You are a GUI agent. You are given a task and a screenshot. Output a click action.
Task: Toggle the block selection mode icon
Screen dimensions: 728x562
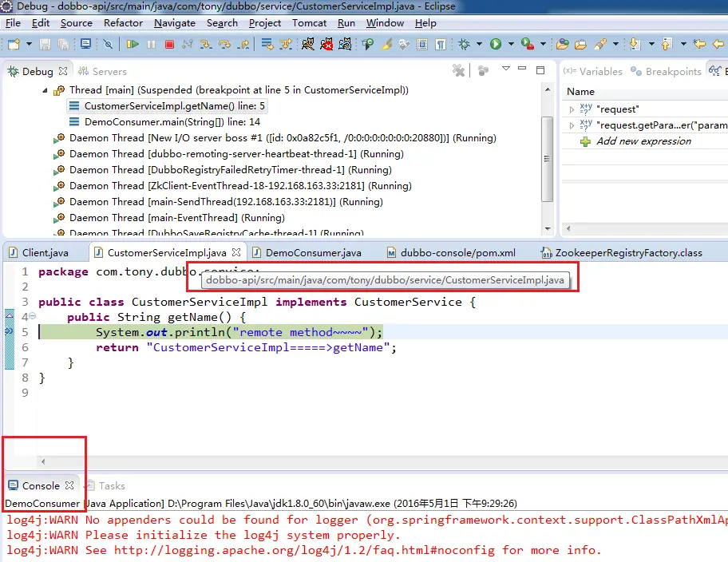click(x=422, y=44)
